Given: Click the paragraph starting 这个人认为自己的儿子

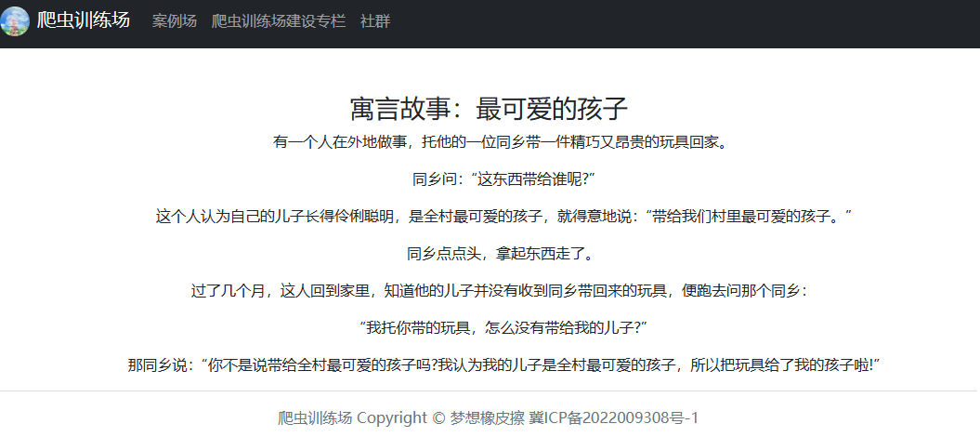Looking at the screenshot, I should coord(503,217).
